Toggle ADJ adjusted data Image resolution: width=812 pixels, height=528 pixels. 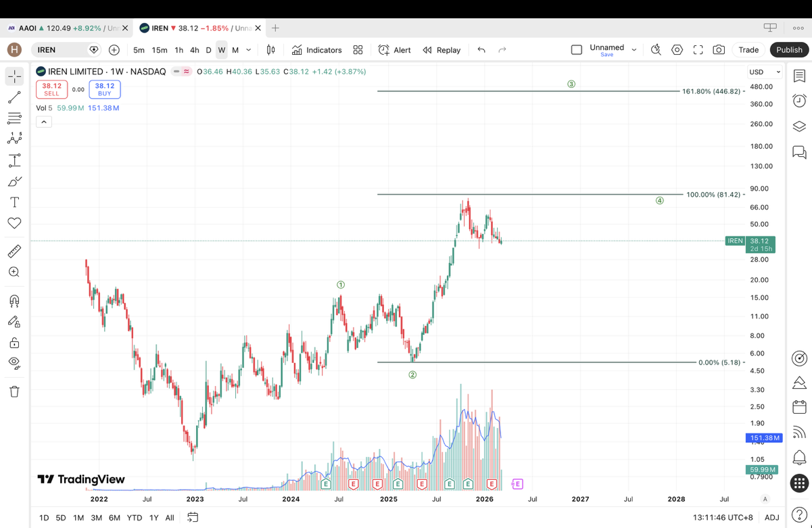point(771,518)
